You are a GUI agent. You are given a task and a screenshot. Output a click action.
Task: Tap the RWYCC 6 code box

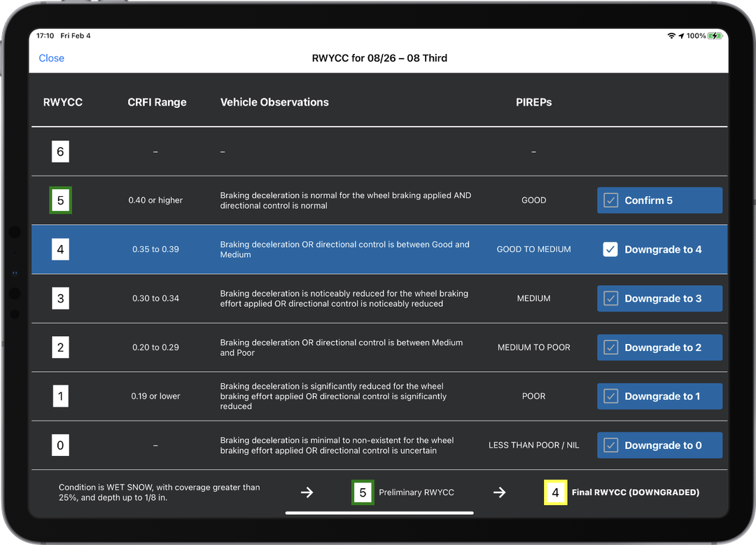tap(60, 151)
